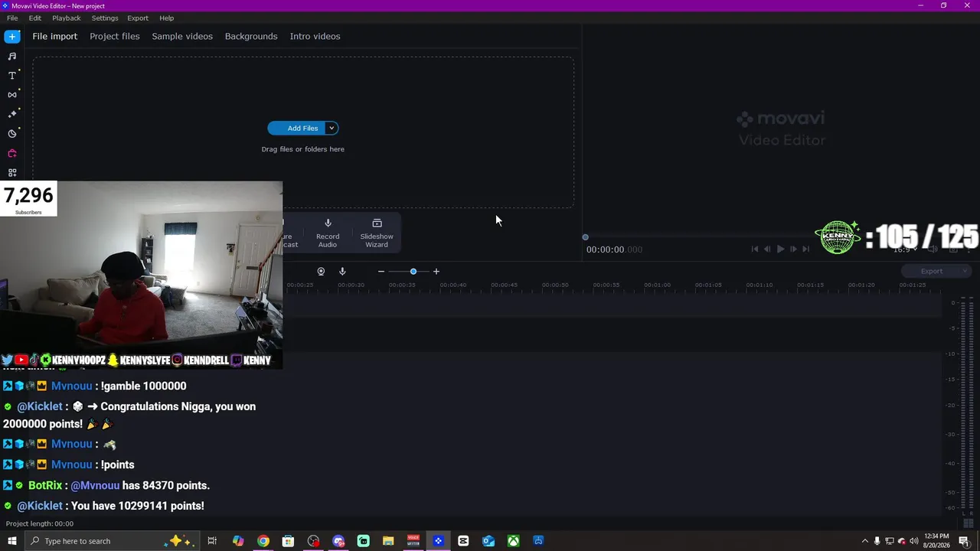Viewport: 980px width, 551px height.
Task: Click the voiceover microphone icon above timeline
Action: point(342,272)
